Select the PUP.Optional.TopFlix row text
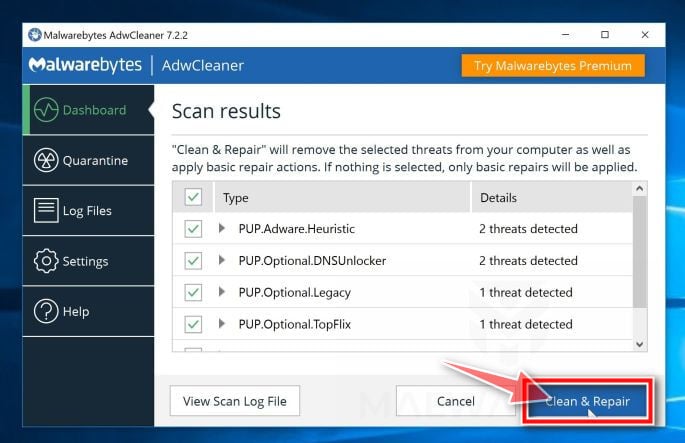This screenshot has width=685, height=443. (295, 325)
